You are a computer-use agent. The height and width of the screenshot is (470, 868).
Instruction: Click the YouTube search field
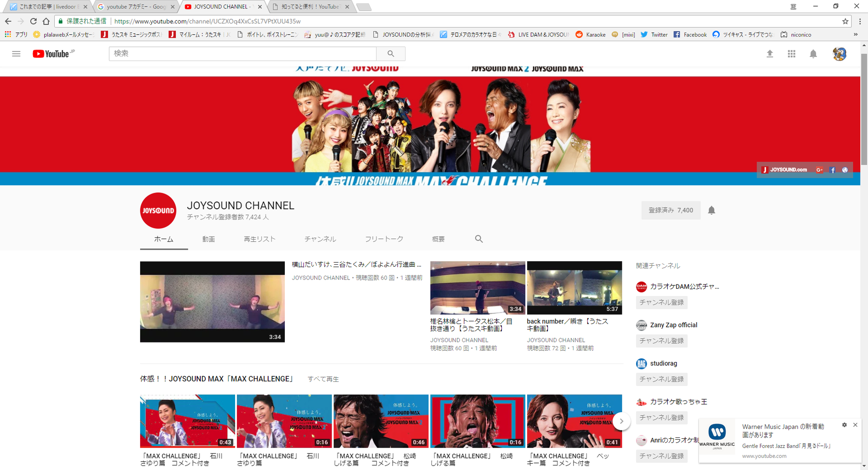(x=242, y=54)
